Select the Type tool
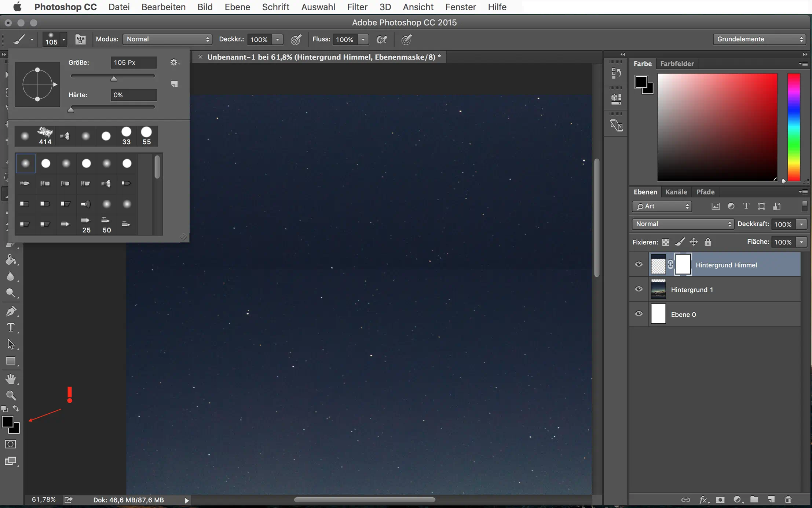This screenshot has width=812, height=508. (11, 327)
